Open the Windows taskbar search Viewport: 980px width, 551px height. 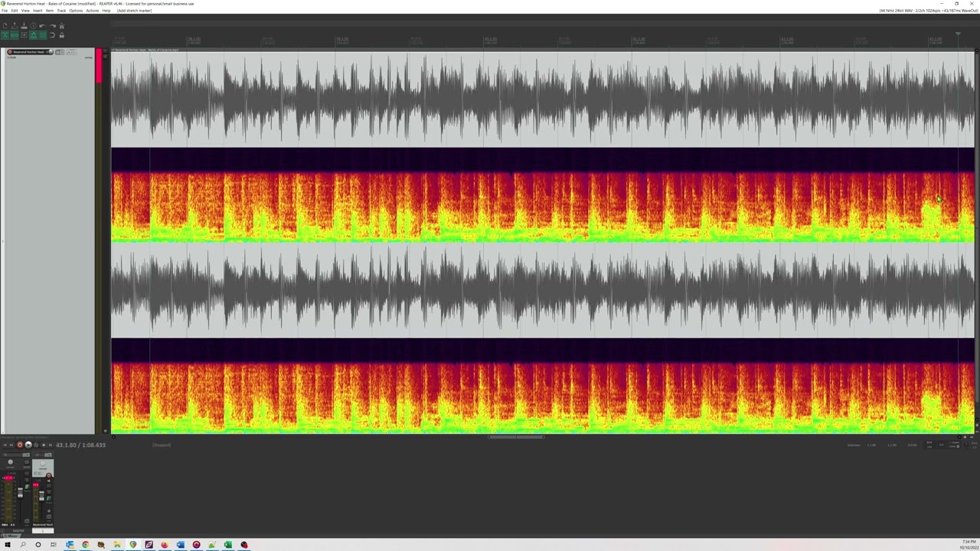coord(23,545)
